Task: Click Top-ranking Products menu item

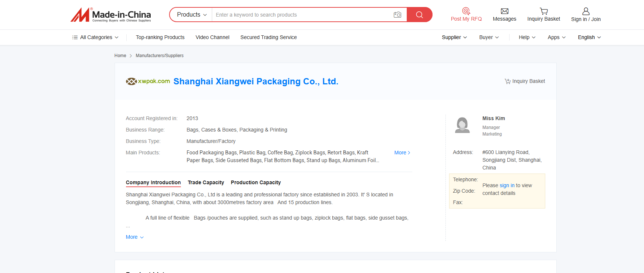Action: coord(160,38)
